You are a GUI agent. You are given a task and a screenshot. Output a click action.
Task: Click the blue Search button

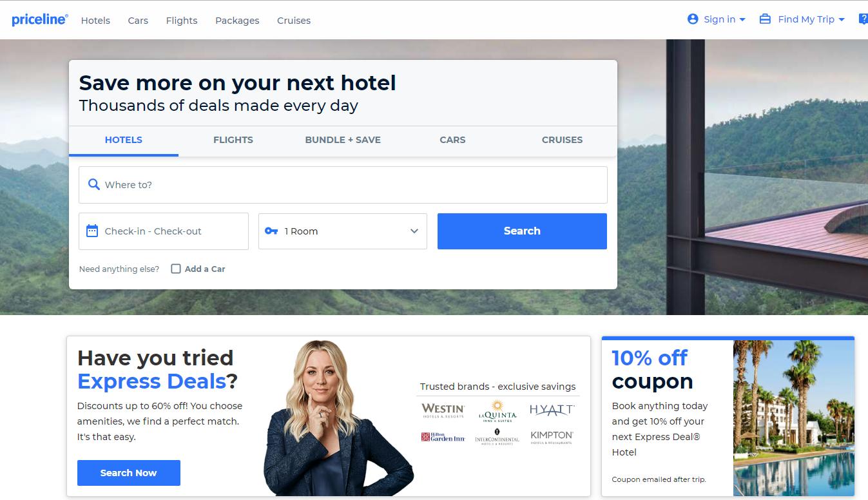[522, 231]
